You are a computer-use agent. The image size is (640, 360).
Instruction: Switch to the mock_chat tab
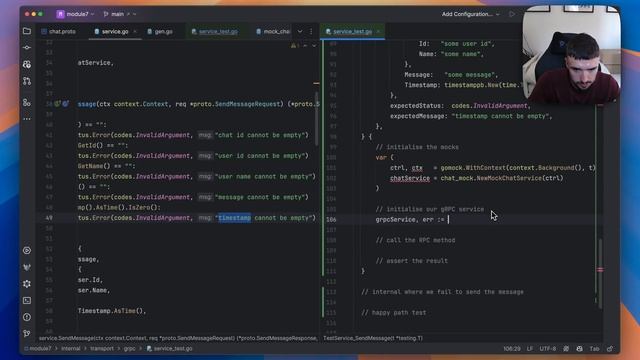click(x=273, y=31)
